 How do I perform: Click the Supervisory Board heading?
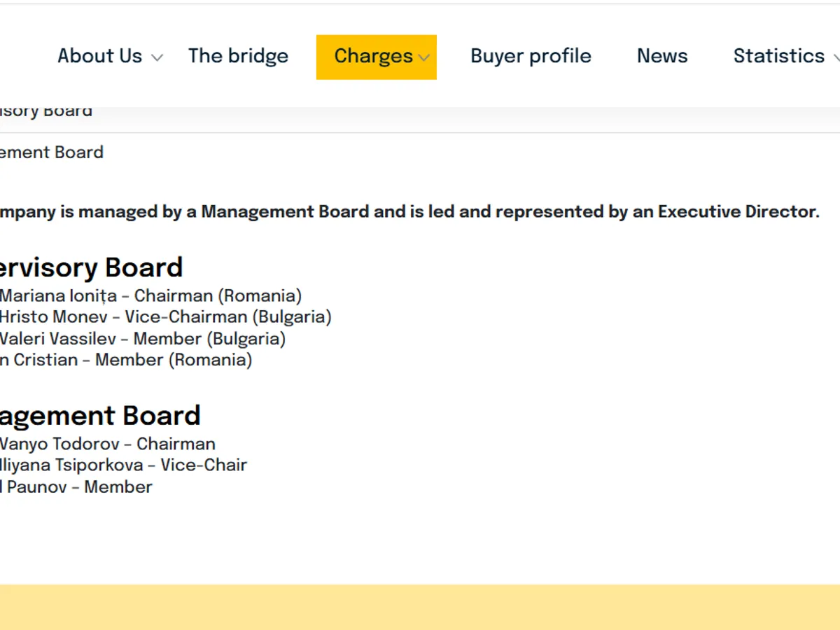pyautogui.click(x=91, y=267)
